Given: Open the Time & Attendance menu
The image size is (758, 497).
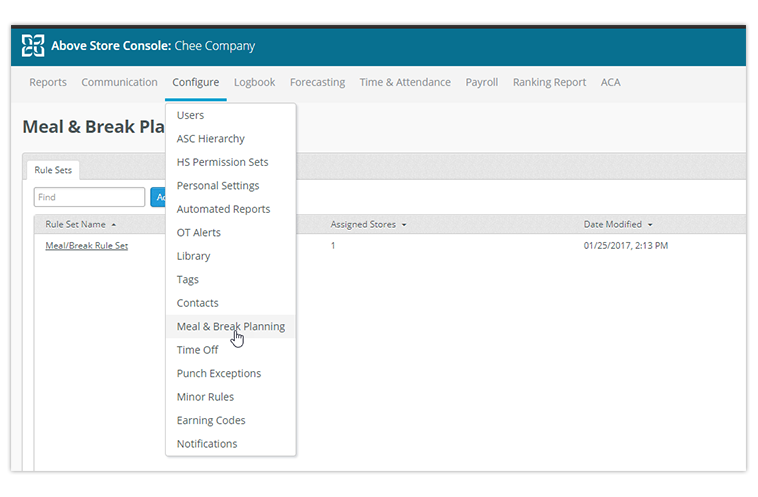Looking at the screenshot, I should [405, 82].
